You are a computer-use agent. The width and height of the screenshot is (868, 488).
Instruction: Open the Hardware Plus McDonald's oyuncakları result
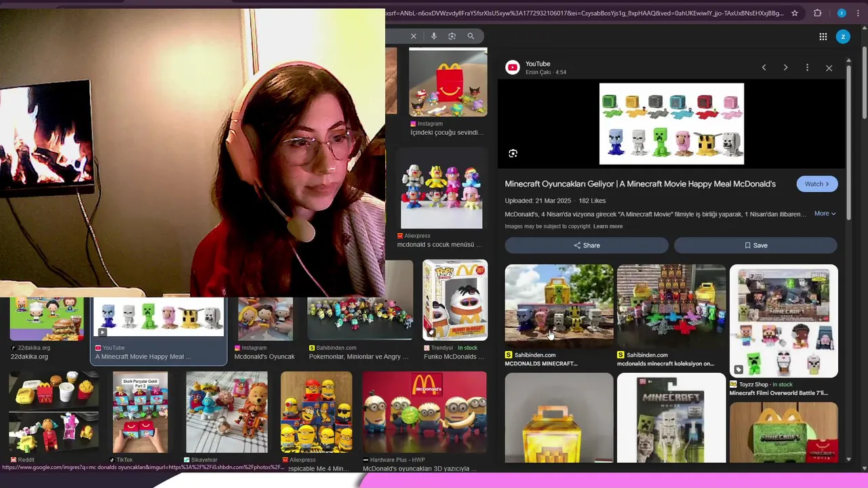425,412
